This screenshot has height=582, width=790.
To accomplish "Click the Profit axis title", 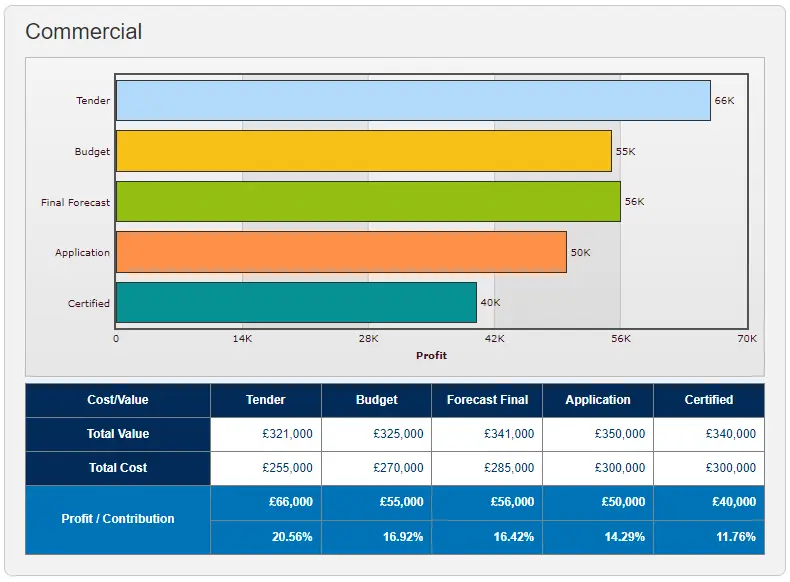I will pyautogui.click(x=431, y=356).
